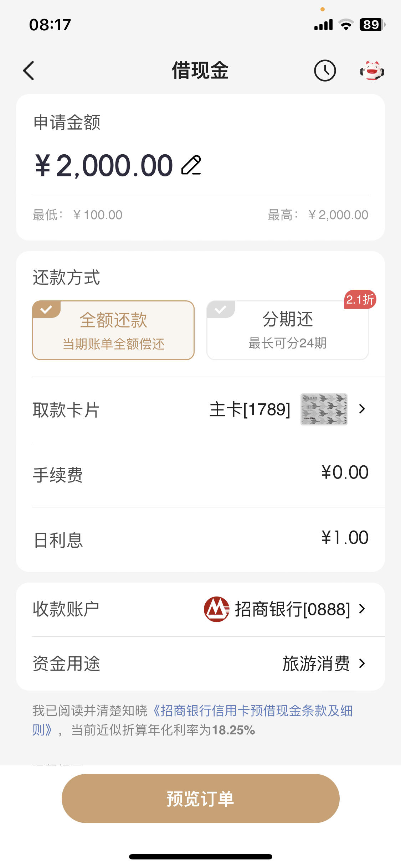Tap the back arrow icon
The image size is (401, 868).
coord(29,71)
